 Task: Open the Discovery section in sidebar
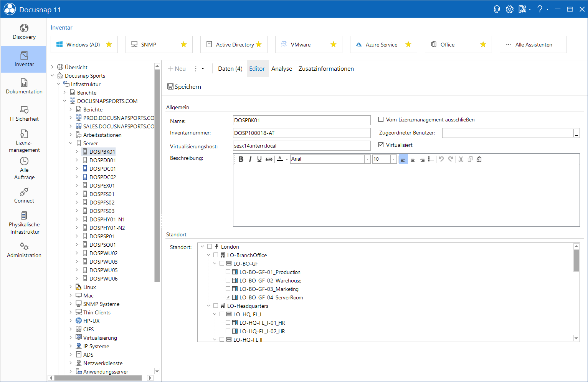coord(24,32)
